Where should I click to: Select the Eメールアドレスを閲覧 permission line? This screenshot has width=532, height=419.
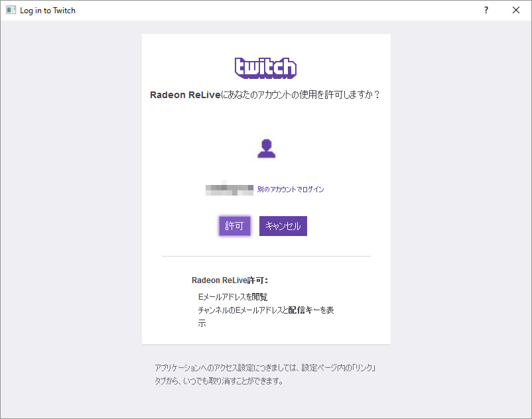[x=233, y=296]
